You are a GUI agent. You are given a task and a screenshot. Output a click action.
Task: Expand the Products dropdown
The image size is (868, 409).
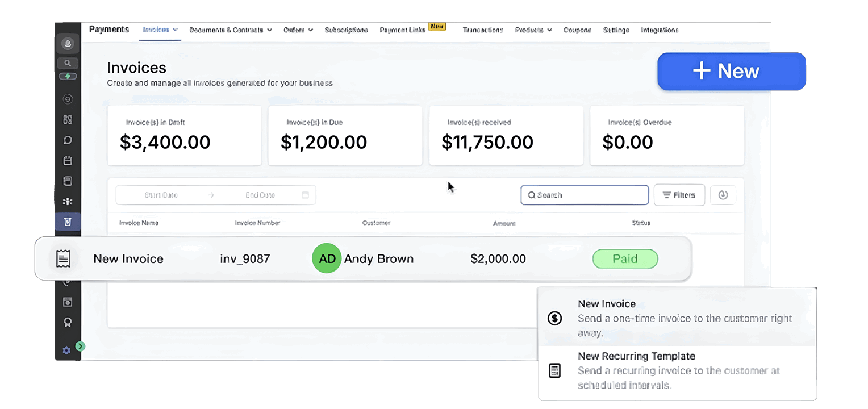coord(533,30)
